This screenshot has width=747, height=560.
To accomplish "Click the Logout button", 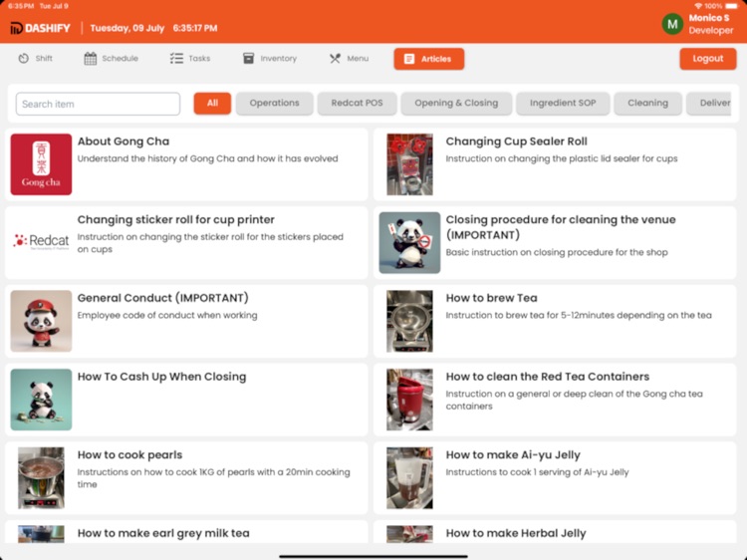I will pyautogui.click(x=707, y=59).
